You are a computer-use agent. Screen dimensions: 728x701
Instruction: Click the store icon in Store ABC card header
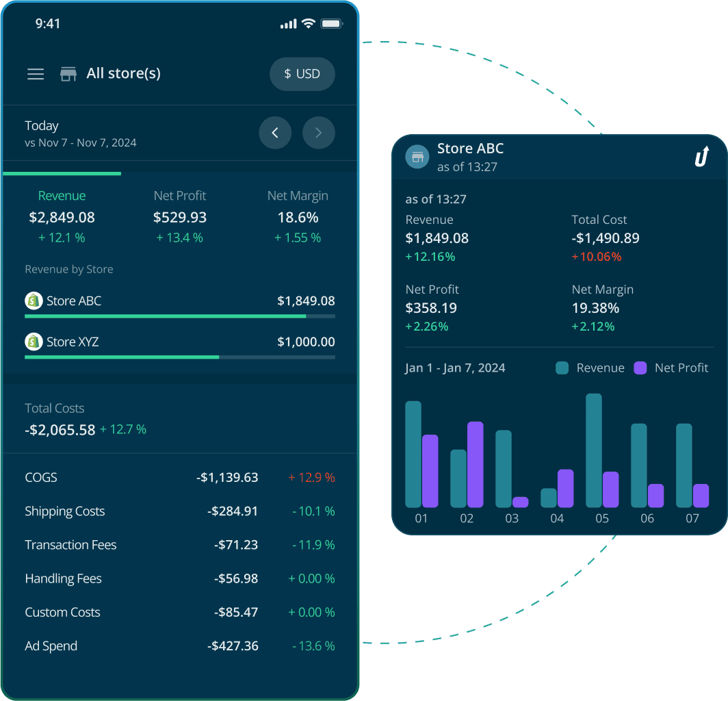click(x=417, y=157)
